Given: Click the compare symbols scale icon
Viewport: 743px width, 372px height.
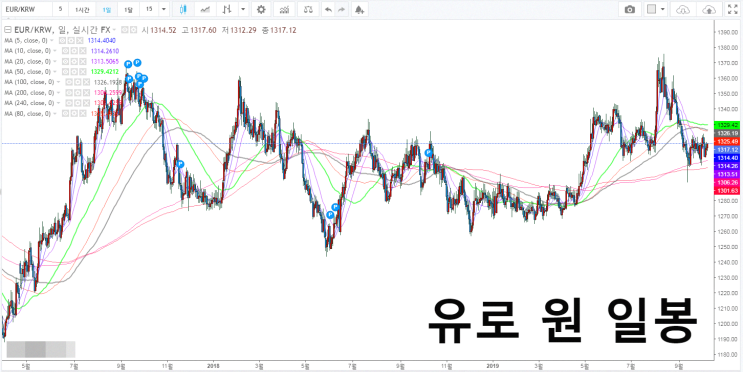Looking at the screenshot, I should pos(308,9).
